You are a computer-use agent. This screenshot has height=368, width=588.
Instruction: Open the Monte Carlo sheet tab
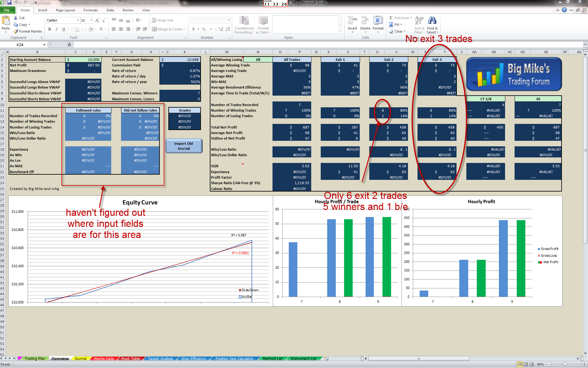104,358
